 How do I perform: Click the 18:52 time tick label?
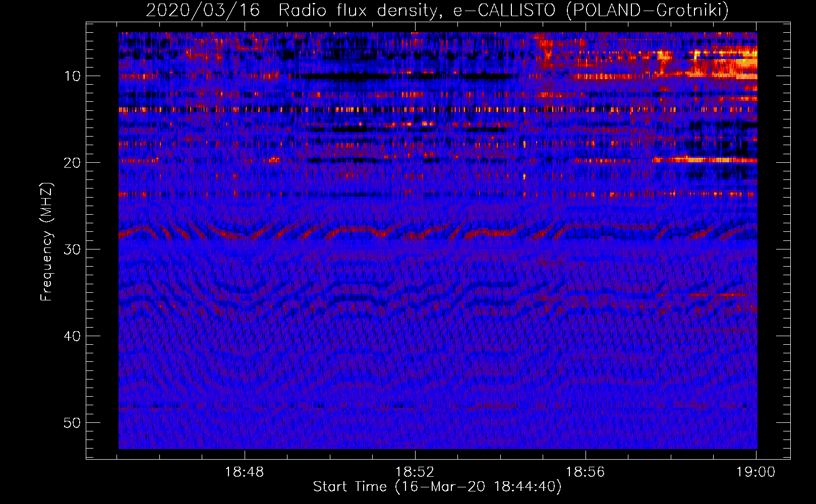[x=415, y=472]
